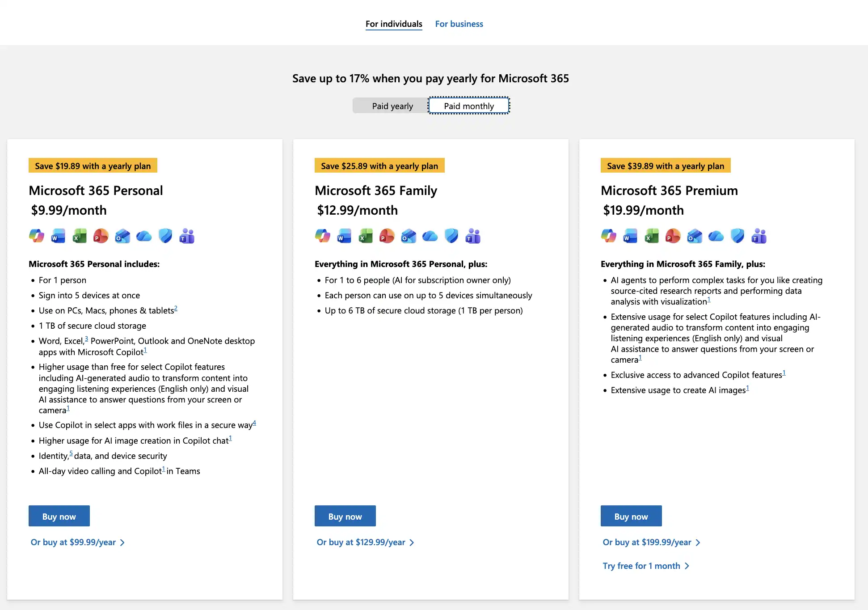This screenshot has height=610, width=868.
Task: Click Try free for 1 month link
Action: pos(646,566)
